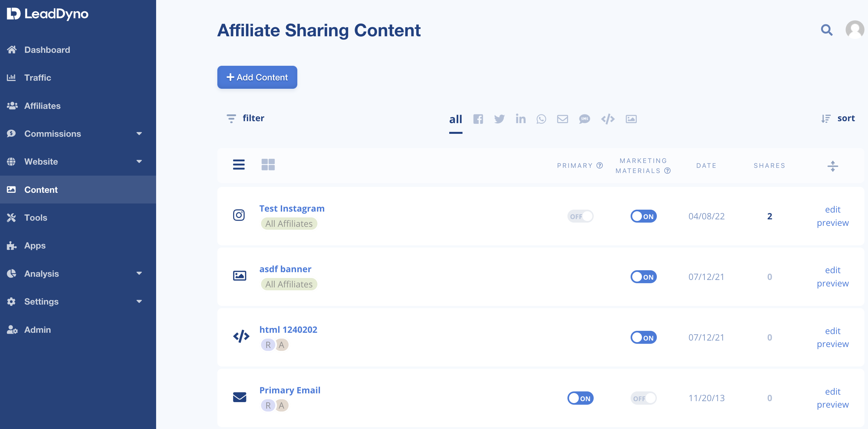The image size is (868, 429).
Task: Preview the Test Instagram entry
Action: click(833, 223)
